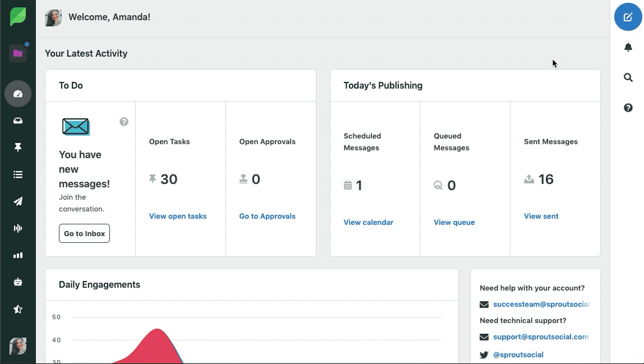The width and height of the screenshot is (644, 364).
Task: Open the purple folder icon in sidebar
Action: 17,53
